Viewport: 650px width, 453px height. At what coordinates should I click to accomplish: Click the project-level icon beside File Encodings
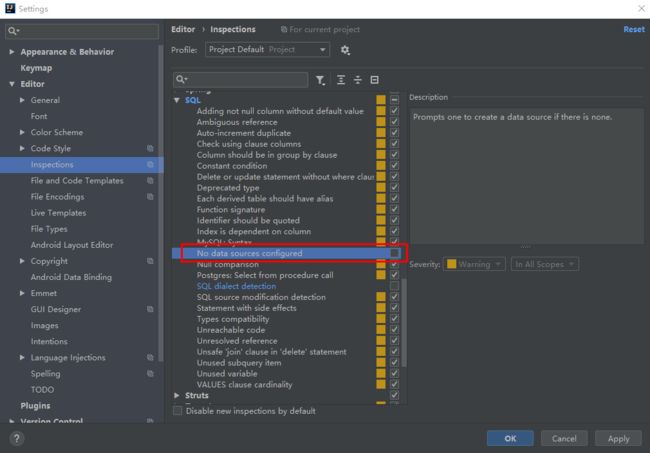[x=150, y=197]
